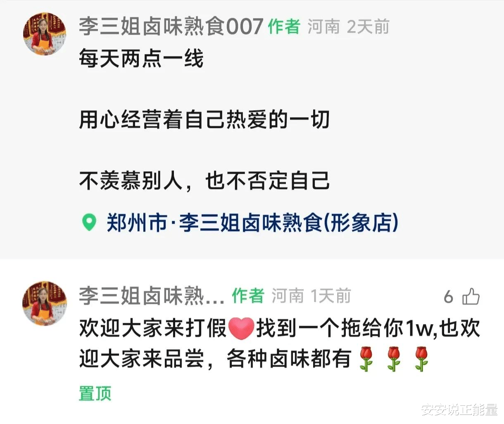The height and width of the screenshot is (424, 504).
Task: Tap the pinned comment text 欢迎大家来打假
Action: pyautogui.click(x=153, y=329)
